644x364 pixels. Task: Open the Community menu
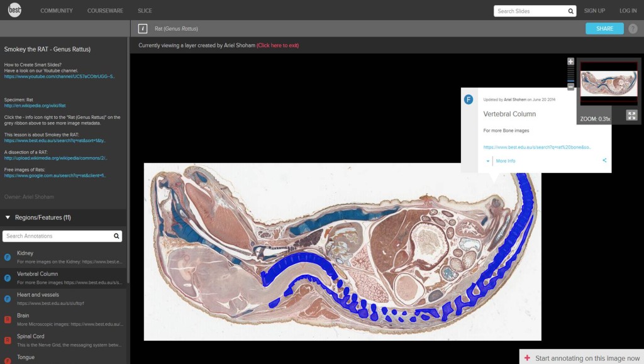[x=56, y=11]
